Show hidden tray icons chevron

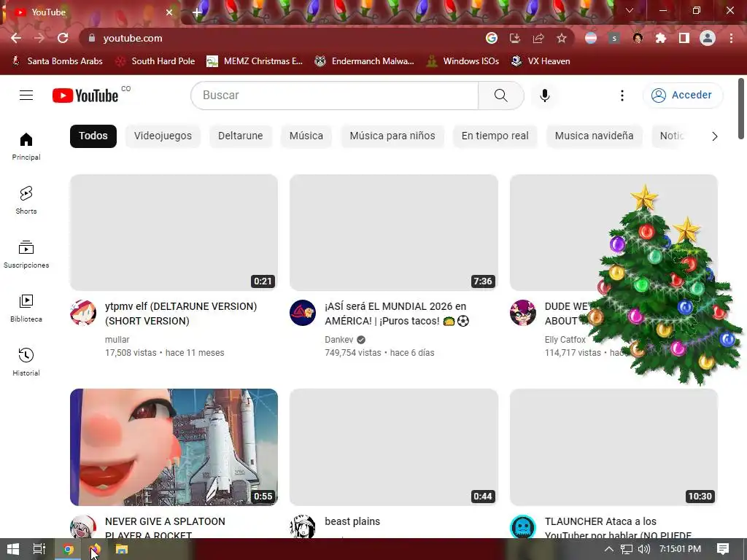coord(608,550)
